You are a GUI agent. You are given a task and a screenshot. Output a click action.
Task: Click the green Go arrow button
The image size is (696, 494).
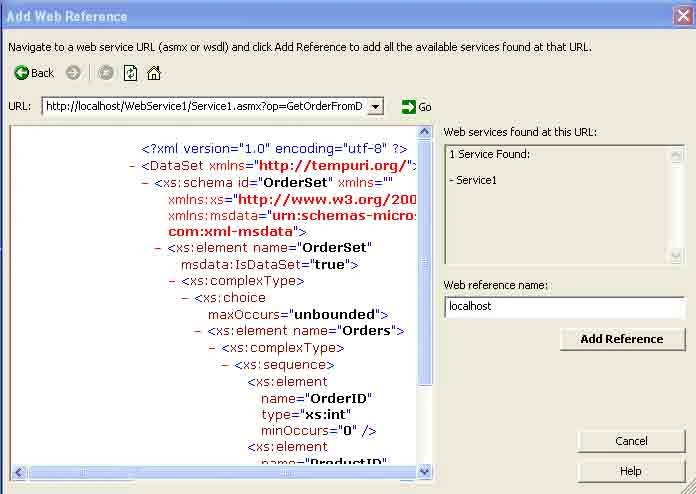tap(408, 107)
